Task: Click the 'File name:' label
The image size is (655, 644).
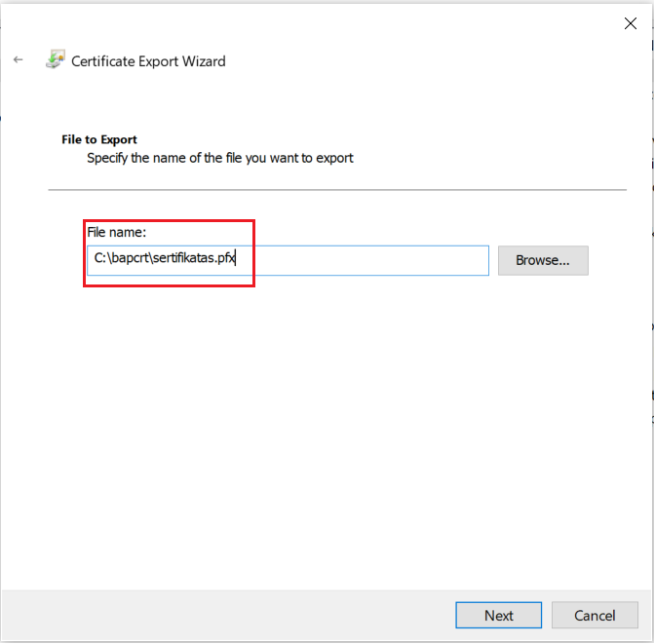Action: pyautogui.click(x=116, y=232)
